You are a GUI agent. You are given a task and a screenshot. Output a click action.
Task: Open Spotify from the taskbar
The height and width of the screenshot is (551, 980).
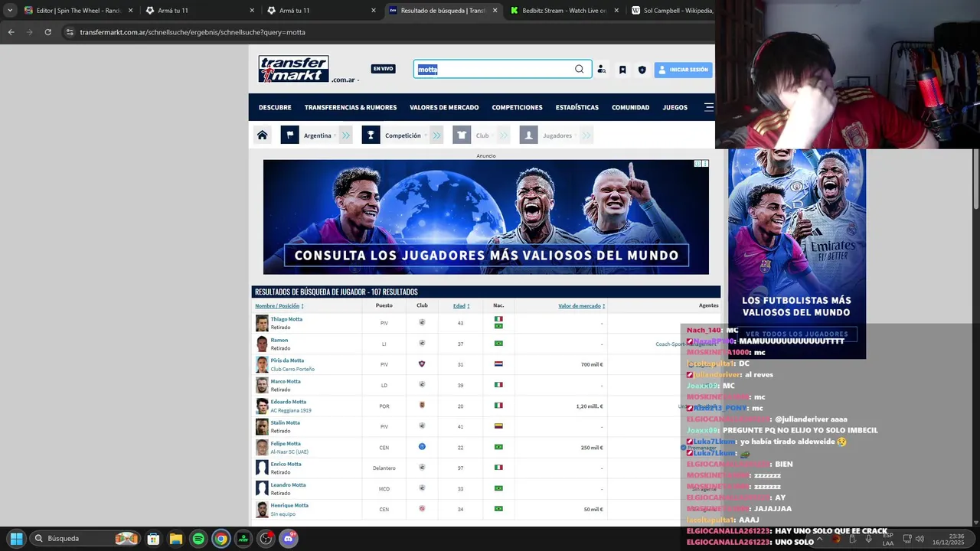[x=198, y=539]
